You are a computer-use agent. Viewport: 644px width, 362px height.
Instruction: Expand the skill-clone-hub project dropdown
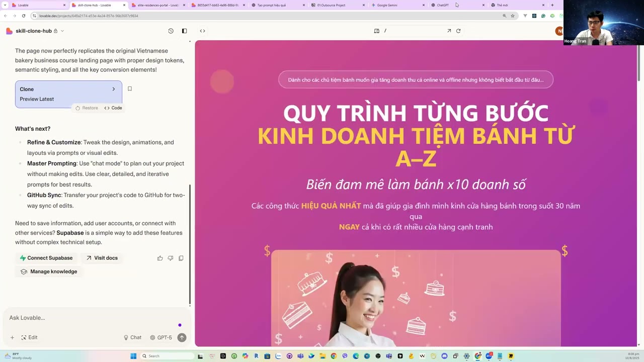(x=62, y=31)
